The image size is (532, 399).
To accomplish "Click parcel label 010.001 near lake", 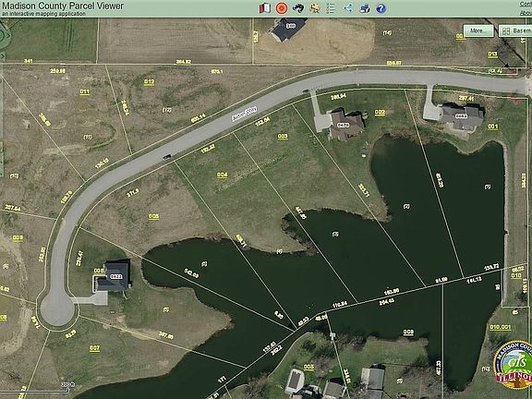I will [x=500, y=327].
